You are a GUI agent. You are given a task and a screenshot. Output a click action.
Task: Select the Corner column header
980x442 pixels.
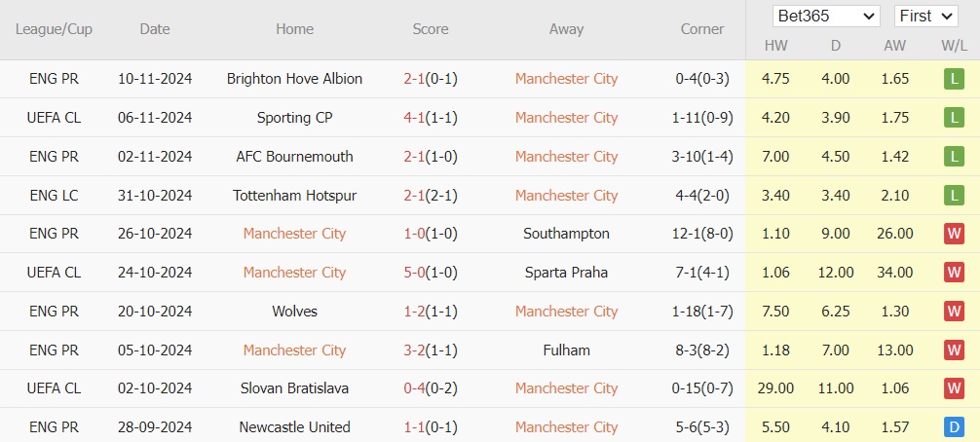click(x=701, y=29)
